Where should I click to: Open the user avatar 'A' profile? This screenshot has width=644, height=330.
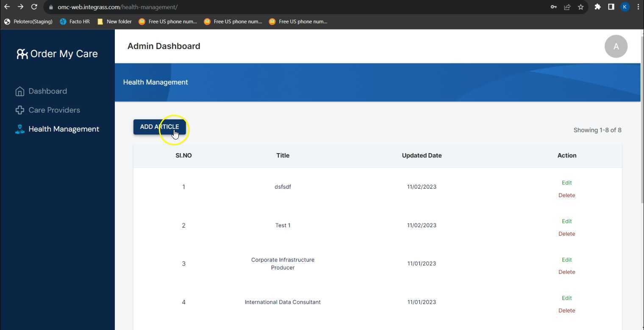point(616,47)
